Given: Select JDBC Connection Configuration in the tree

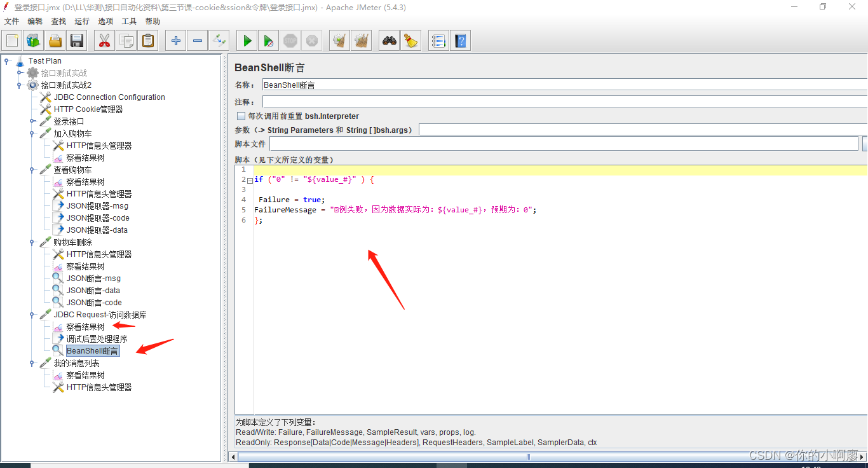Looking at the screenshot, I should (109, 97).
